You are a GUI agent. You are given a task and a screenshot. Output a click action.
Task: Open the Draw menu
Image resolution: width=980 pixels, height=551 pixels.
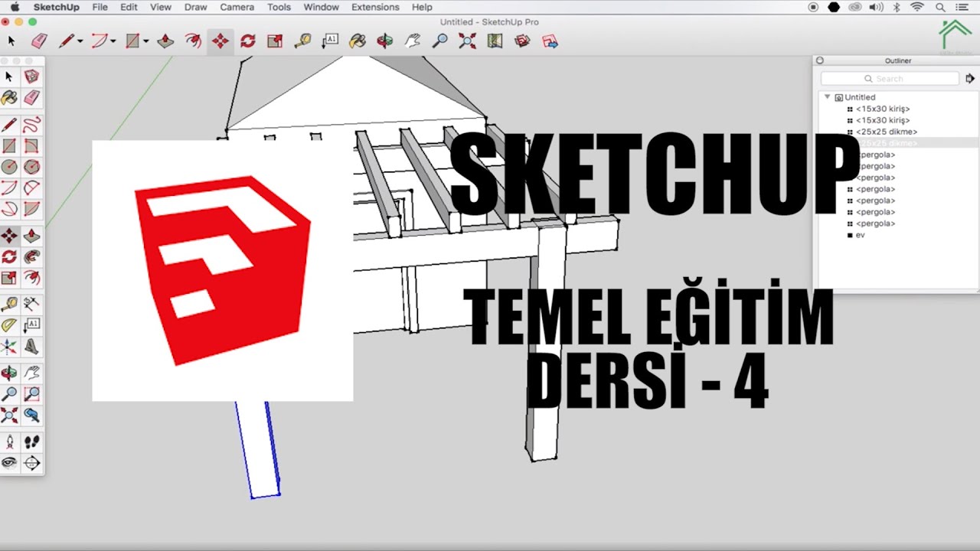(195, 7)
